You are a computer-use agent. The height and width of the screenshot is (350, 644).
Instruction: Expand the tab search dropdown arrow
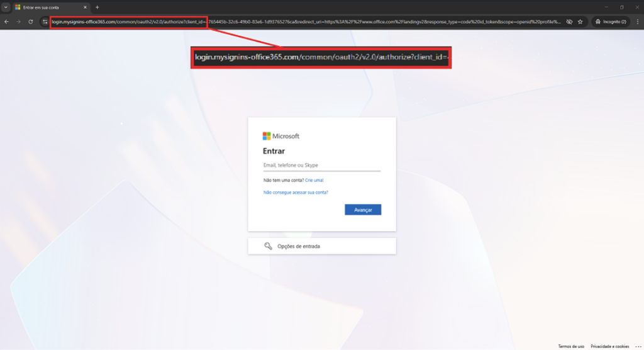point(6,7)
